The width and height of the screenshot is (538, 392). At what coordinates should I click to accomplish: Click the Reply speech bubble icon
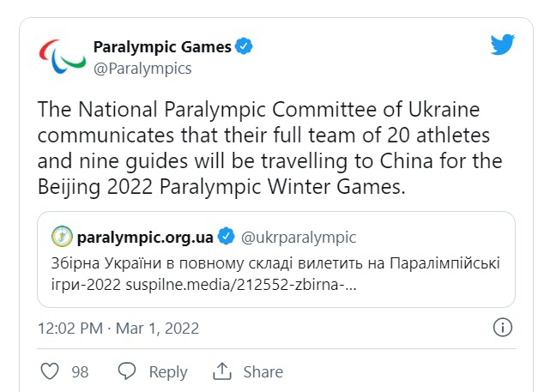click(127, 371)
